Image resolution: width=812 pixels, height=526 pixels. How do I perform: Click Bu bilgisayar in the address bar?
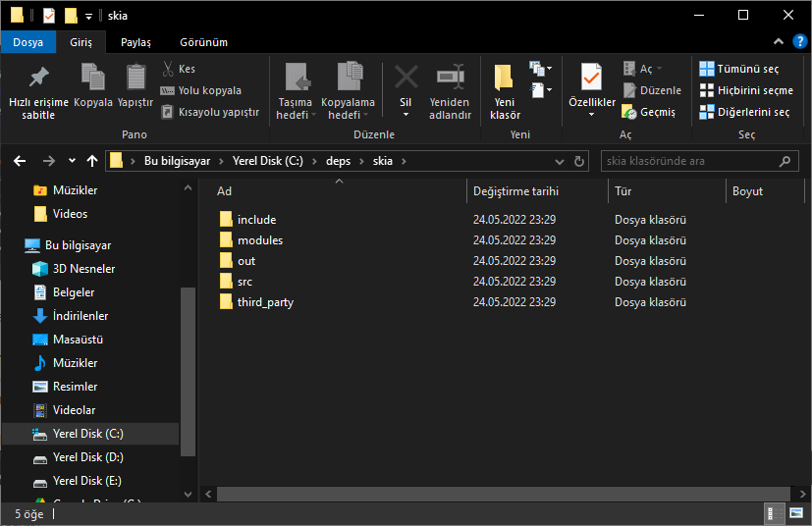coord(177,161)
